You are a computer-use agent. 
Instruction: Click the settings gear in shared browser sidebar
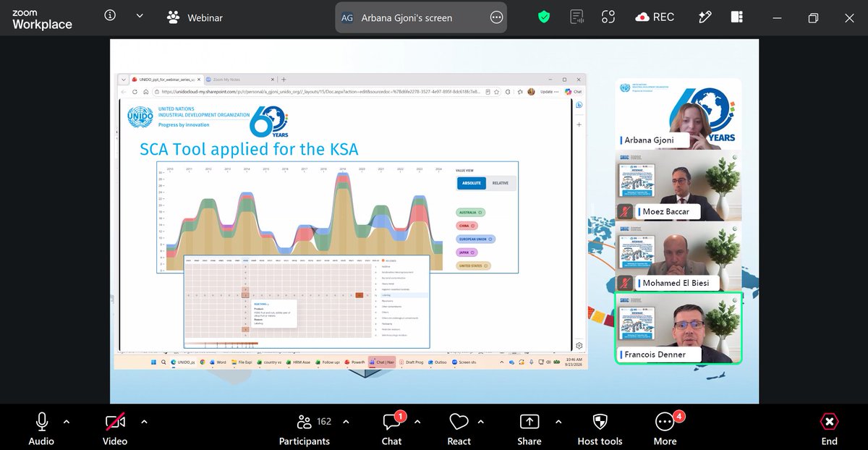click(579, 346)
